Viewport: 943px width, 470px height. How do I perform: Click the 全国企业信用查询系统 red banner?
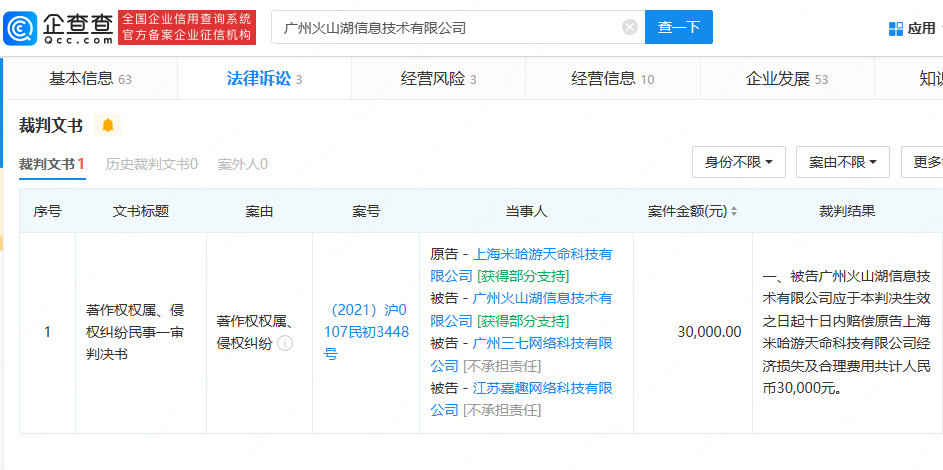[x=187, y=27]
